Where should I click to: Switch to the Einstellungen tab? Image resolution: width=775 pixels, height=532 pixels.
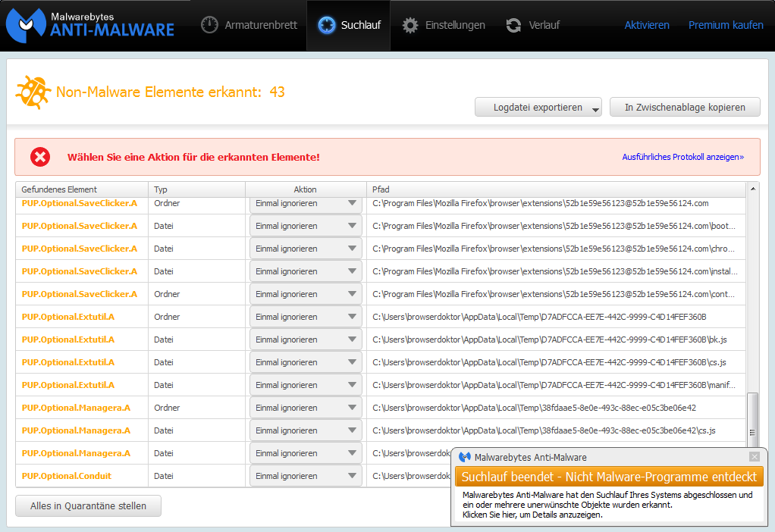[444, 26]
